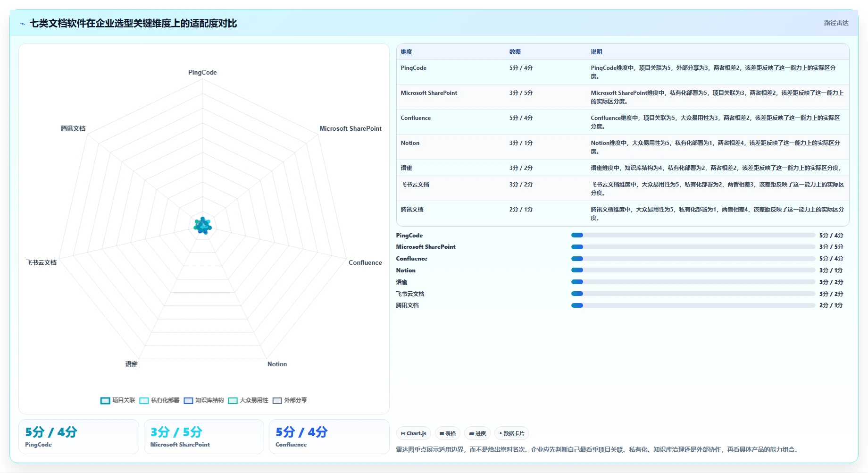Screen dimensions: 868x473
Task: Click the 3分 / 1分 value in Notion table row
Action: (521, 143)
